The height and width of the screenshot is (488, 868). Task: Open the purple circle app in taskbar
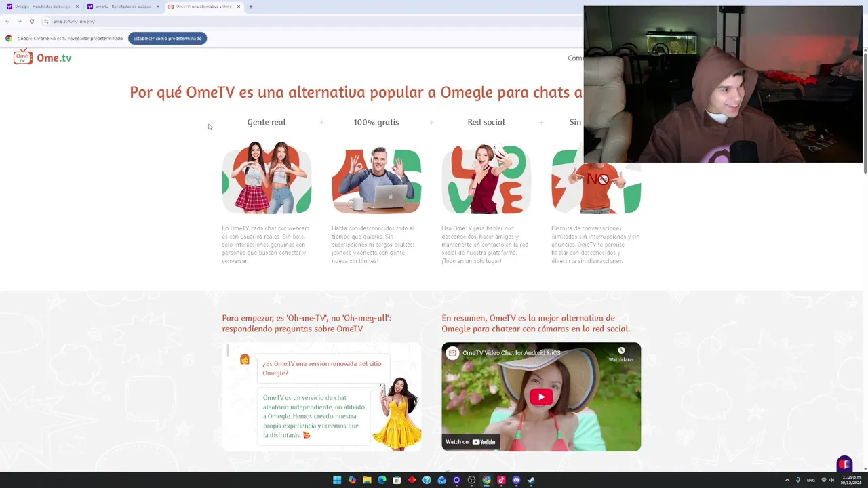(456, 480)
